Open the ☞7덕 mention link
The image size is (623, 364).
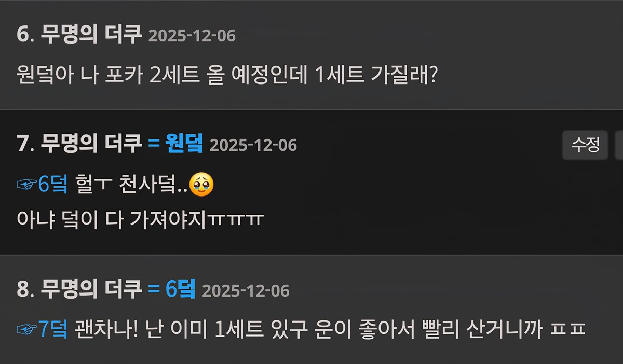tap(43, 329)
